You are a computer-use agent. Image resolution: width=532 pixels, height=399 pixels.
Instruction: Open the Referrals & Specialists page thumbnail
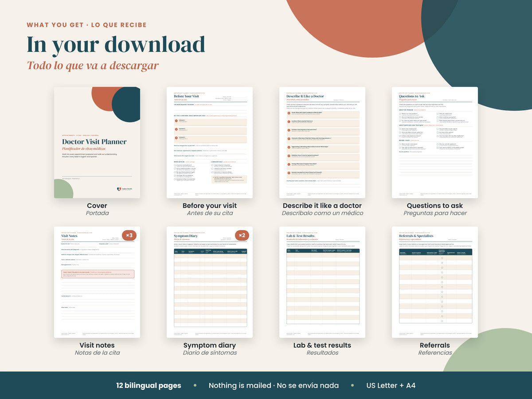[x=435, y=282]
